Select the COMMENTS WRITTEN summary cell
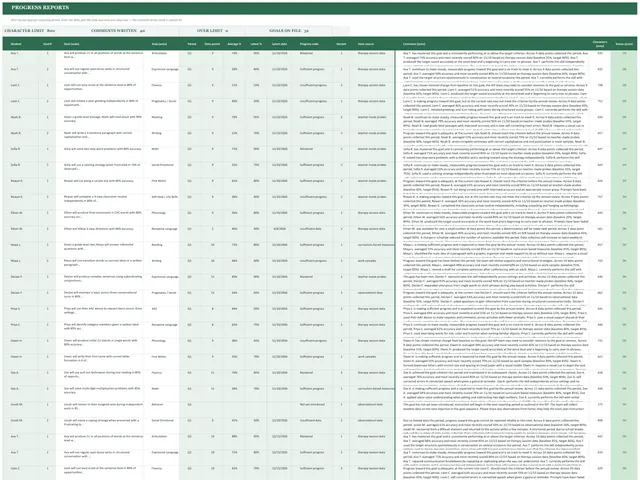Screen dimensions: 640x480 click(118, 31)
